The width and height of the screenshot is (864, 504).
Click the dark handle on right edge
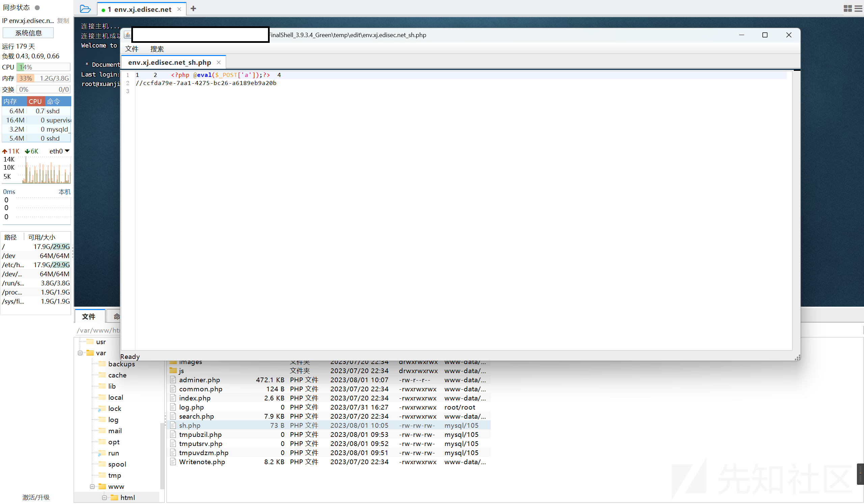click(860, 474)
